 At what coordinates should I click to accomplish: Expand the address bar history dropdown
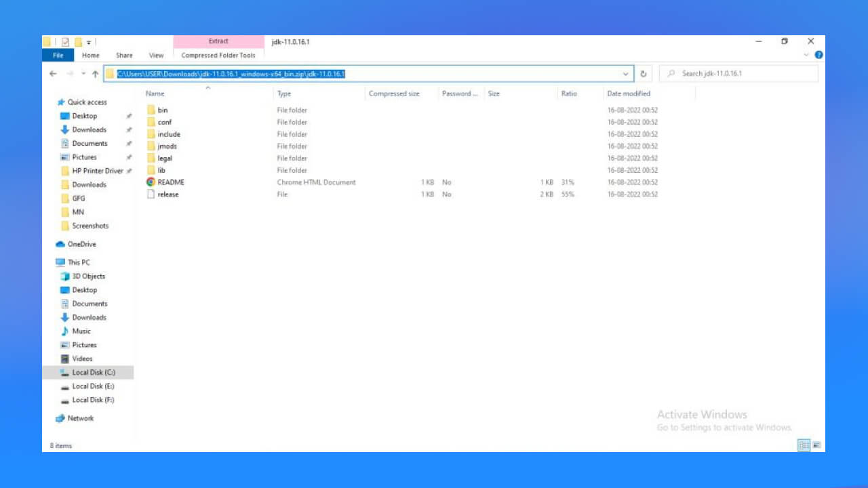pos(625,74)
